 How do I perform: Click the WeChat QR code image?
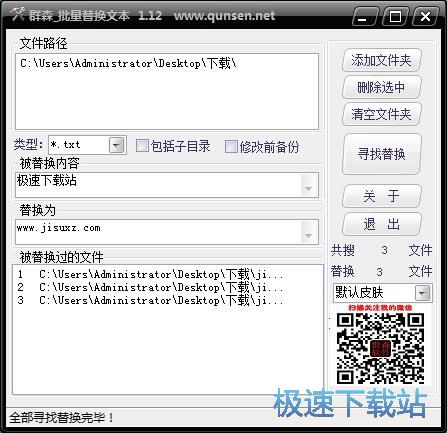pos(380,348)
